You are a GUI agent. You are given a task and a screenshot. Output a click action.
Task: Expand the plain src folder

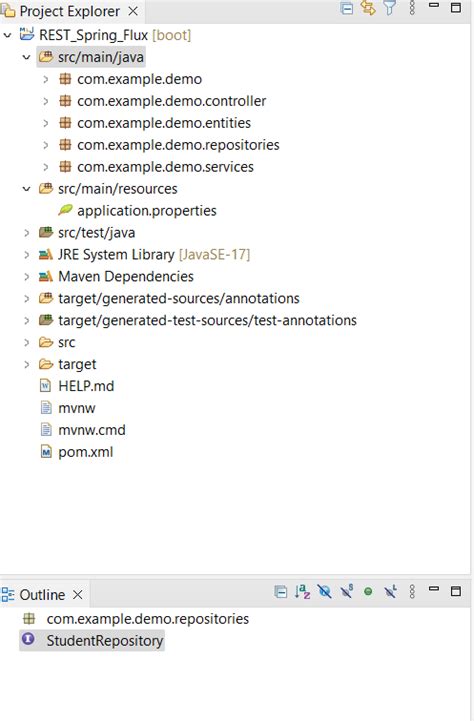tap(27, 342)
